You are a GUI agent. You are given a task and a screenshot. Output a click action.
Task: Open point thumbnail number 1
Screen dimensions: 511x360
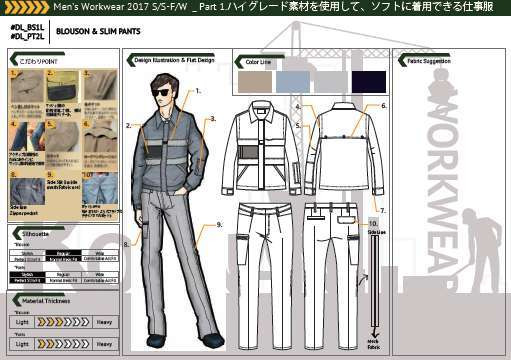27,87
